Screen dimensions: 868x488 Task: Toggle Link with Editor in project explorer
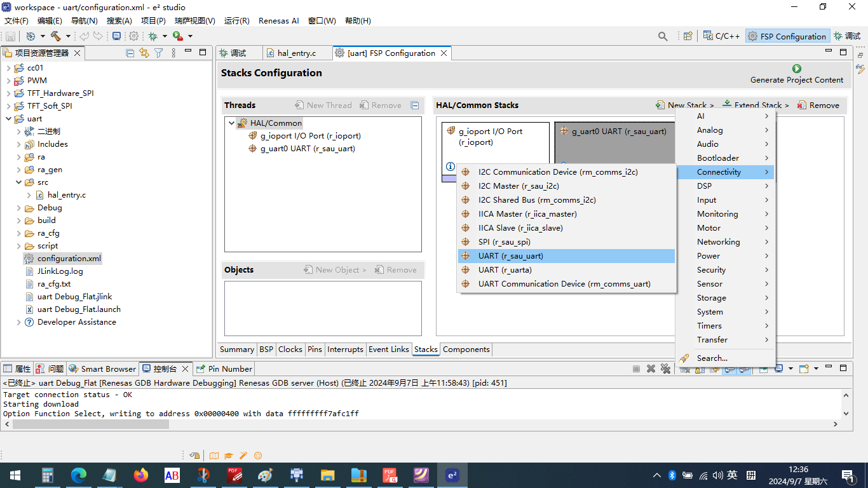(x=144, y=53)
